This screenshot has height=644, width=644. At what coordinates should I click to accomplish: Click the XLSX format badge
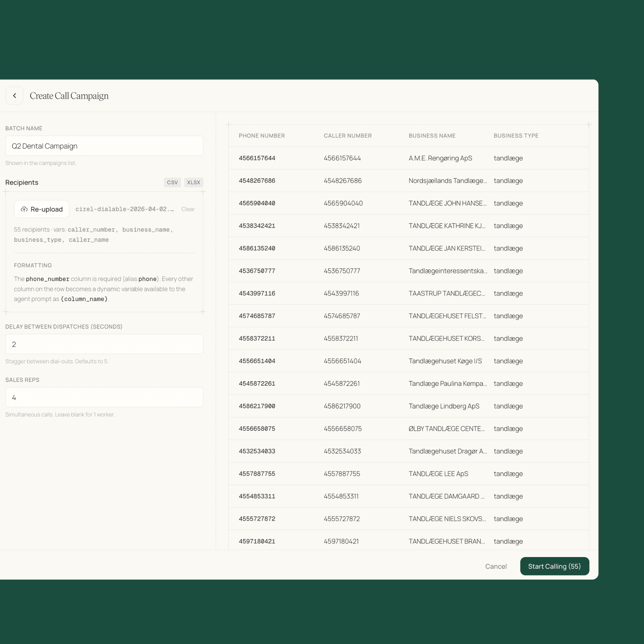pyautogui.click(x=194, y=182)
